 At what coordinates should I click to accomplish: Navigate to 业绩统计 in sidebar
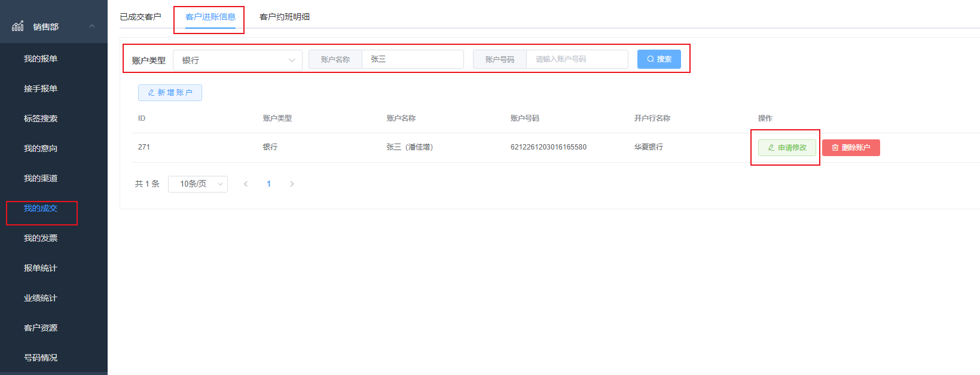click(x=41, y=298)
